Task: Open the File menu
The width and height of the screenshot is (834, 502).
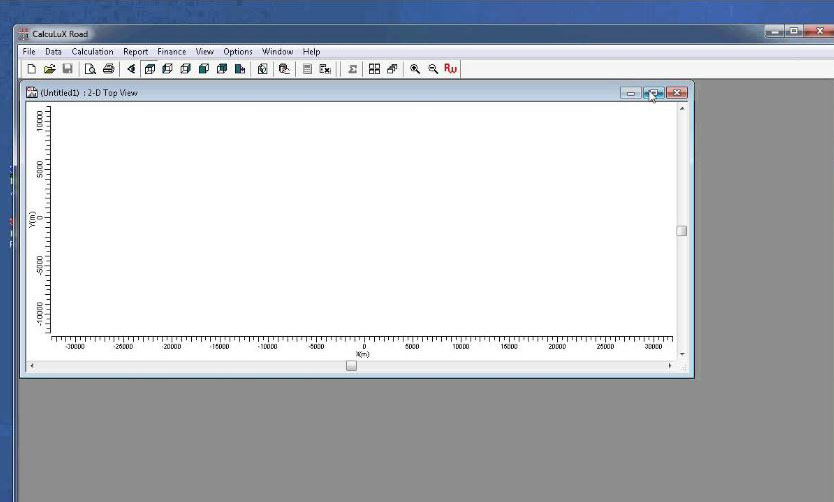Action: click(29, 52)
